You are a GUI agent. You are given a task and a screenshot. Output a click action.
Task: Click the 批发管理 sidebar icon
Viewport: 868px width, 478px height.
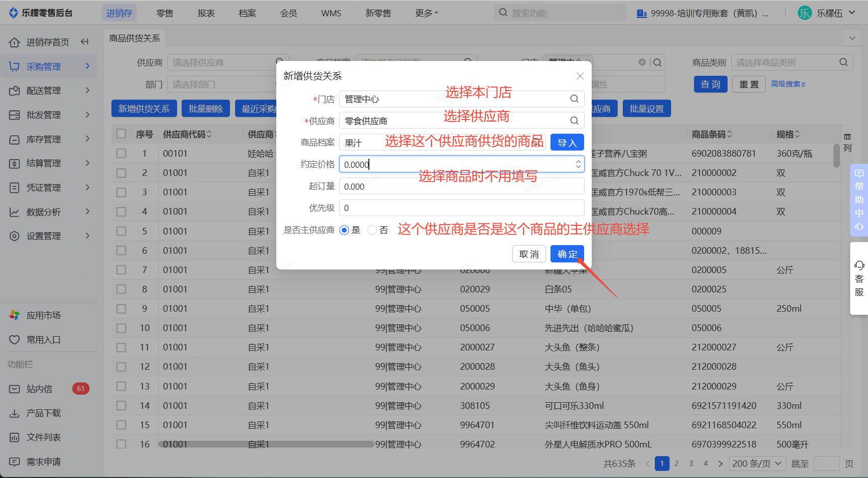click(x=14, y=115)
